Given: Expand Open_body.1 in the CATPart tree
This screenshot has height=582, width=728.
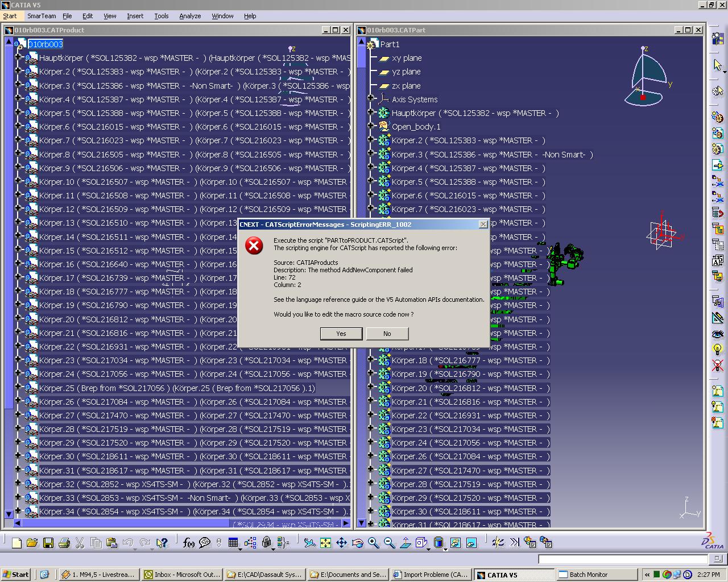Looking at the screenshot, I should [x=371, y=126].
